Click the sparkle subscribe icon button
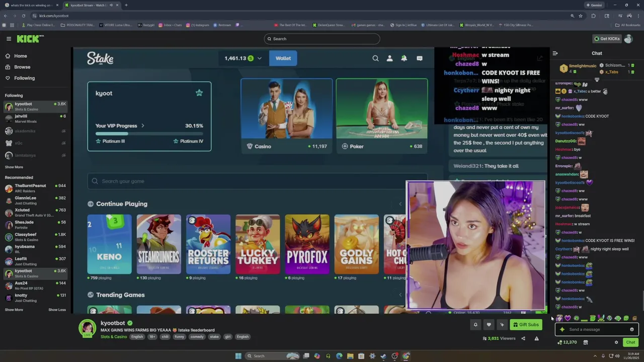 (502, 325)
